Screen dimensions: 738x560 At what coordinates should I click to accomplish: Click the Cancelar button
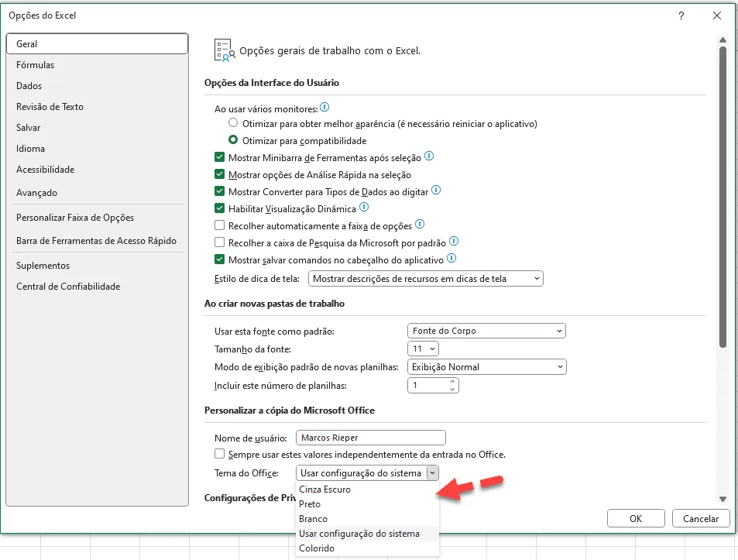click(x=701, y=519)
